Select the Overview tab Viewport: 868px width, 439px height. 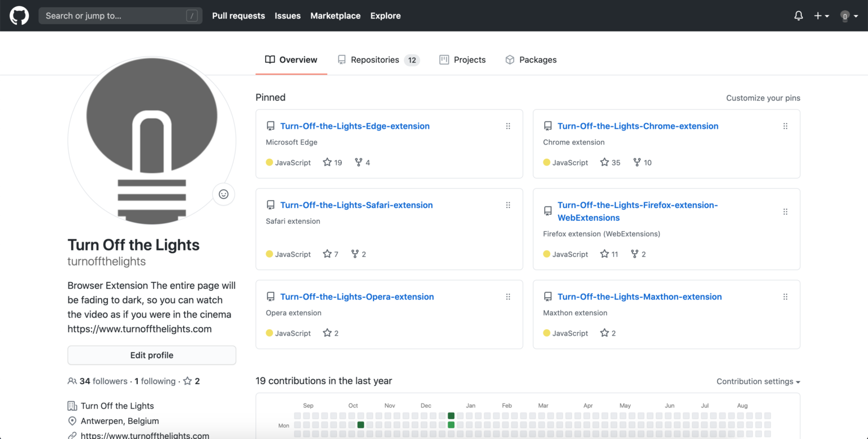[x=291, y=60]
